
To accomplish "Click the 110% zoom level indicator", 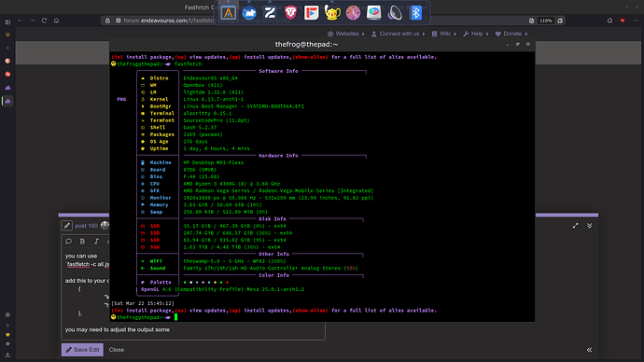I will (545, 21).
